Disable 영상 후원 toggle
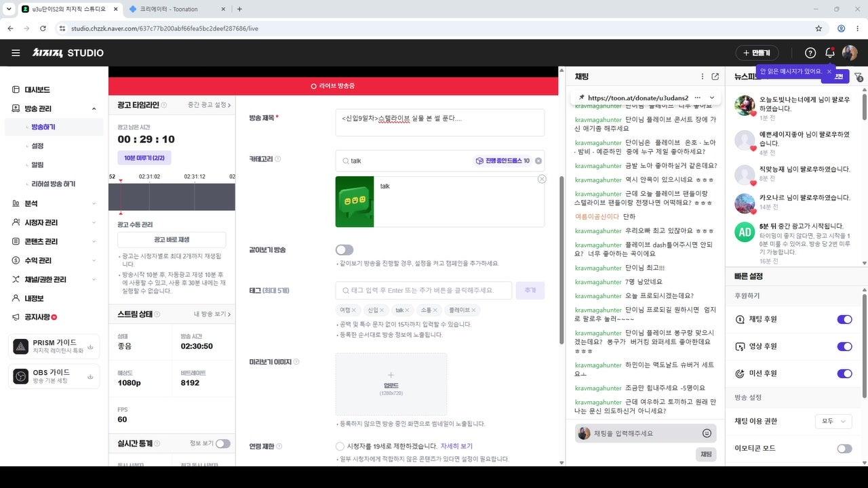The width and height of the screenshot is (868, 488). point(844,346)
